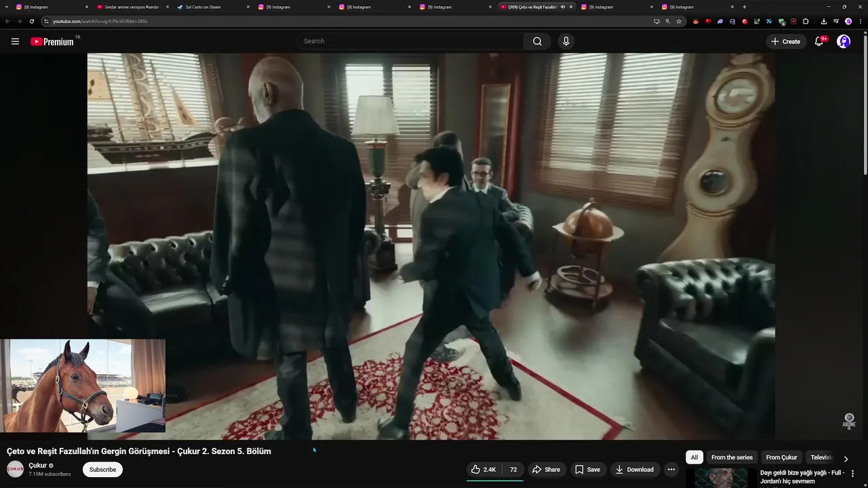
Task: Open the Create button menu
Action: pyautogui.click(x=785, y=41)
